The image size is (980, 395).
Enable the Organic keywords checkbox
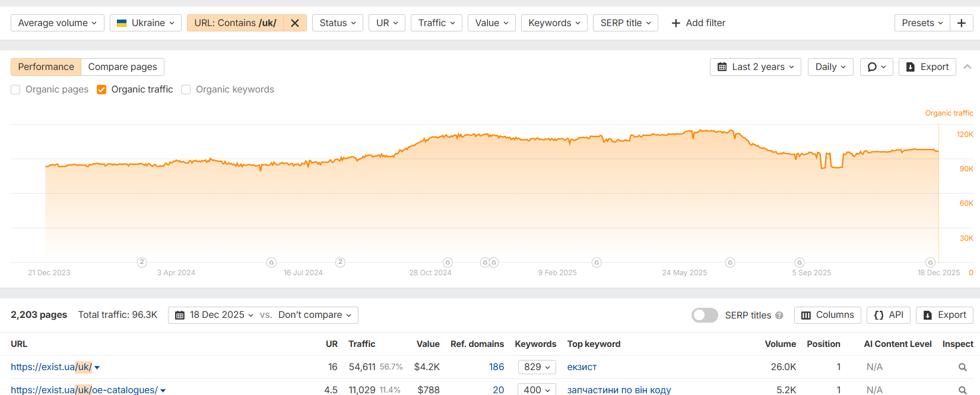(x=186, y=90)
